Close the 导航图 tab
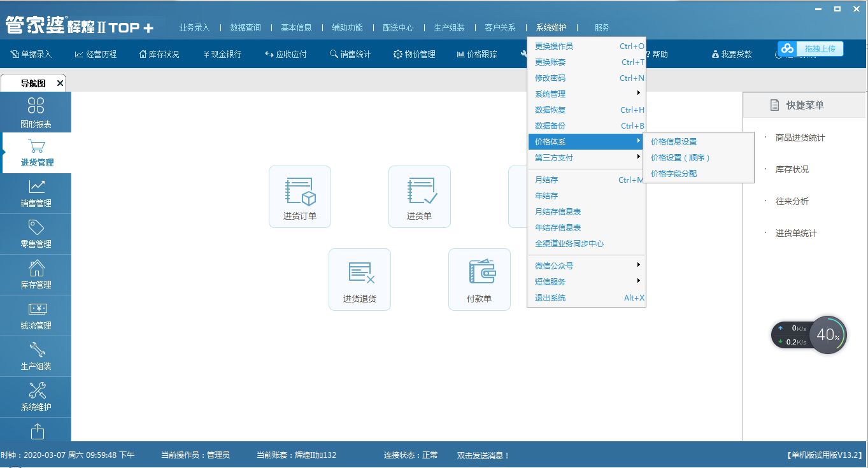Image resolution: width=868 pixels, height=468 pixels. [60, 83]
